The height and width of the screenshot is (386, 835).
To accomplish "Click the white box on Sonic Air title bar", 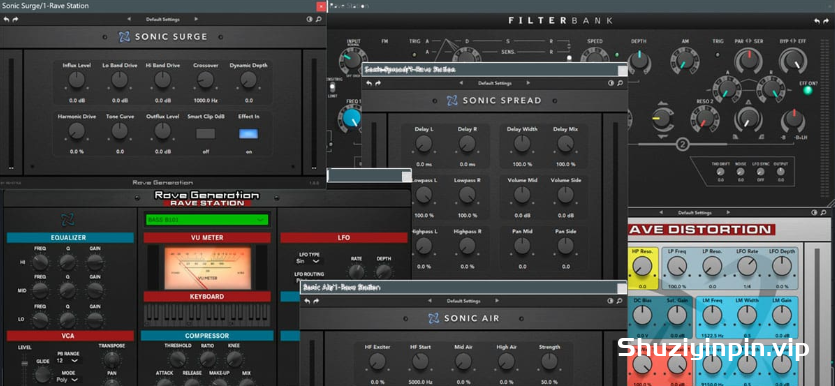I will click(621, 288).
